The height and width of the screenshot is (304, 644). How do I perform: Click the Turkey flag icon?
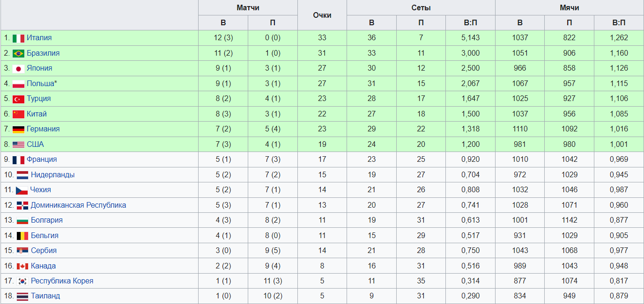[x=18, y=99]
